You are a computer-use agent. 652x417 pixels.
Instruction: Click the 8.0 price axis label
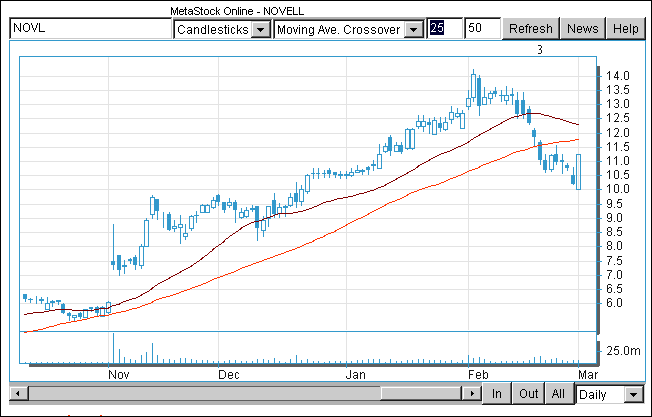[614, 246]
